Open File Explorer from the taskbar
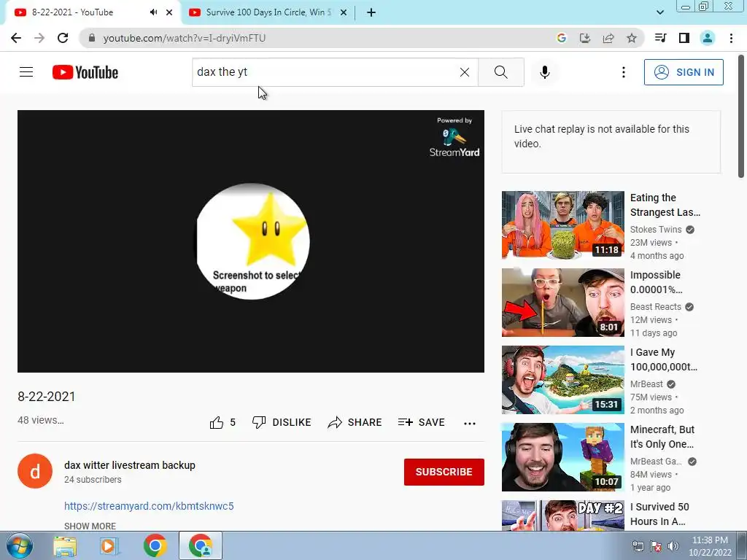747x560 pixels. tap(65, 545)
